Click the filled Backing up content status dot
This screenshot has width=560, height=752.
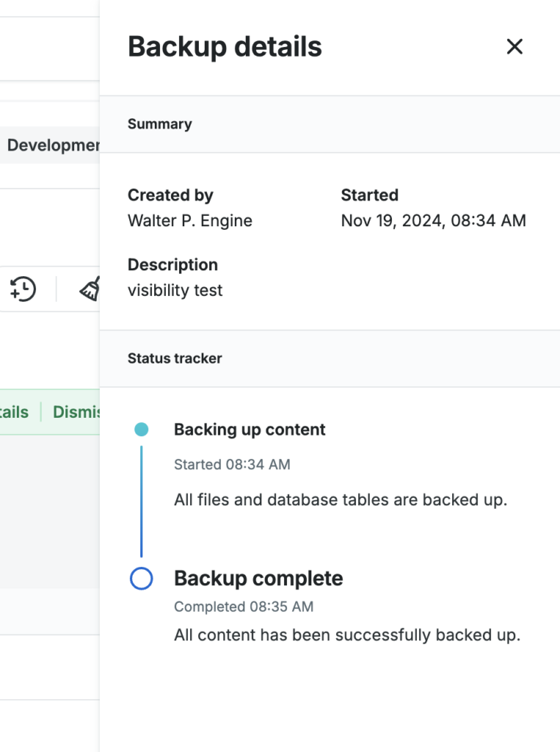coord(141,428)
